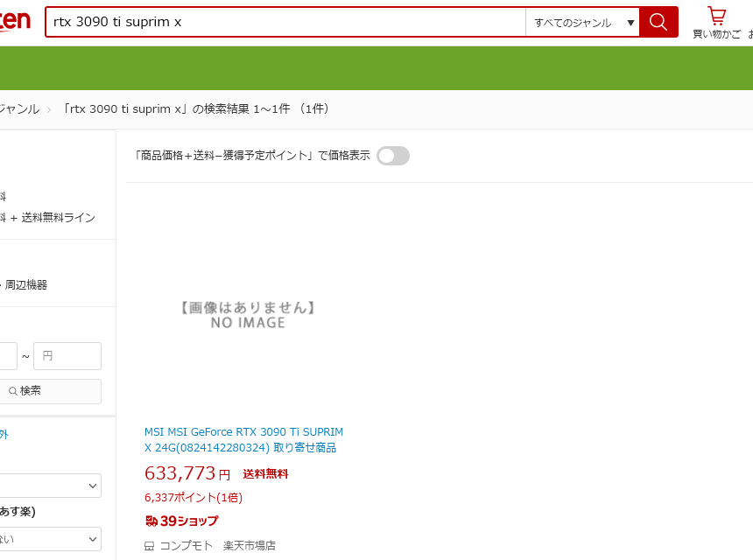Click the Rakuten logo

click(14, 21)
